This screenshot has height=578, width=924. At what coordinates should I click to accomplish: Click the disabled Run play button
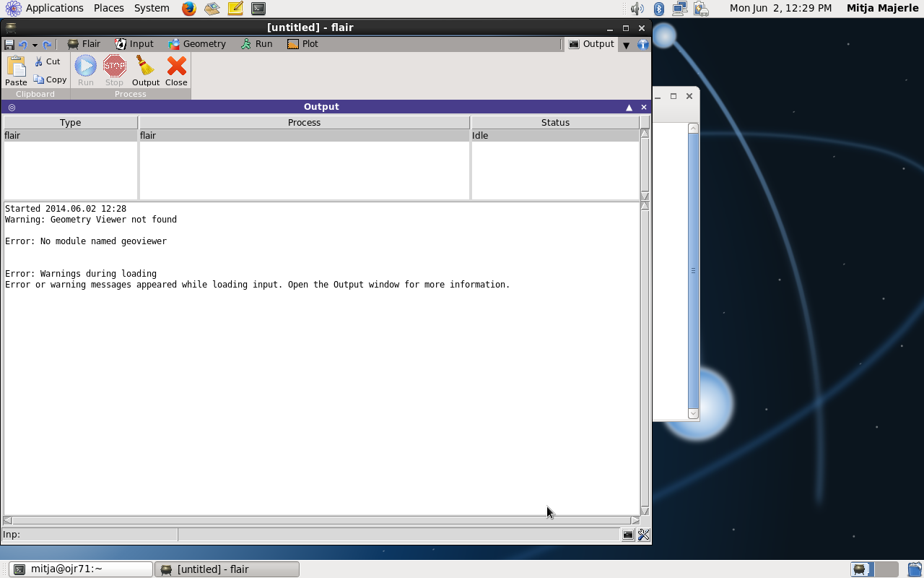coord(85,71)
